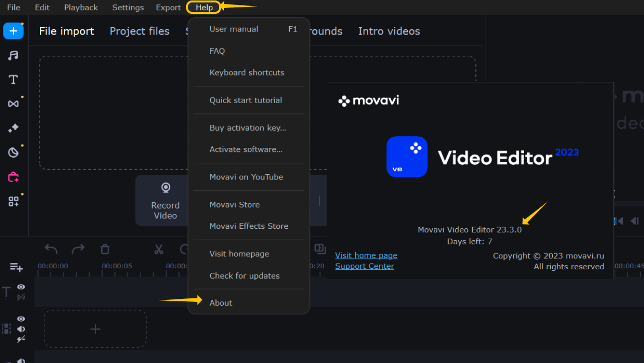Click the webcam Record Video icon
Image resolution: width=644 pixels, height=363 pixels.
point(166,188)
